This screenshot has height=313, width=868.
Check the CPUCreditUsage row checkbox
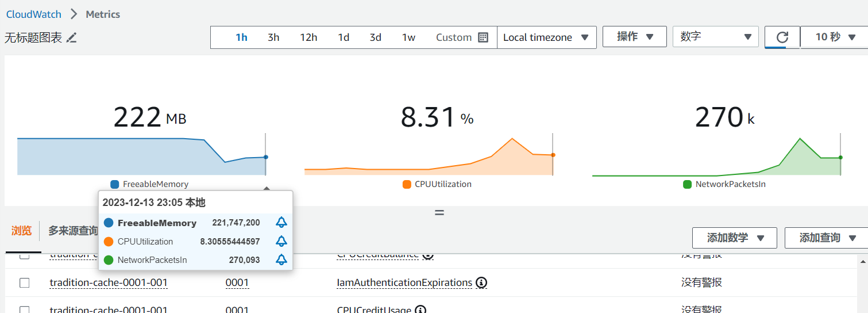24,310
